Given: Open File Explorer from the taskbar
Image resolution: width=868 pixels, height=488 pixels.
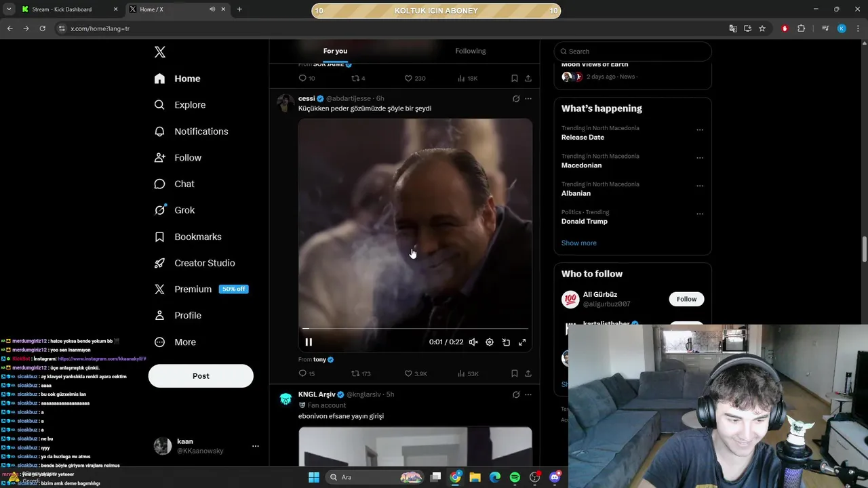Looking at the screenshot, I should pos(475,477).
